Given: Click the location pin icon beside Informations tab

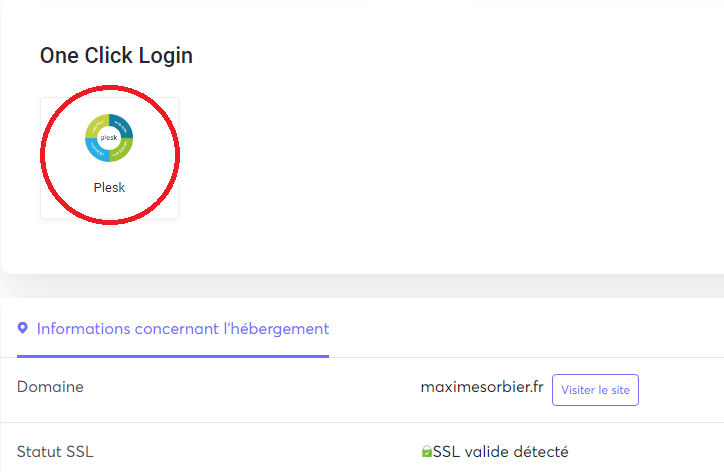Looking at the screenshot, I should pos(22,328).
